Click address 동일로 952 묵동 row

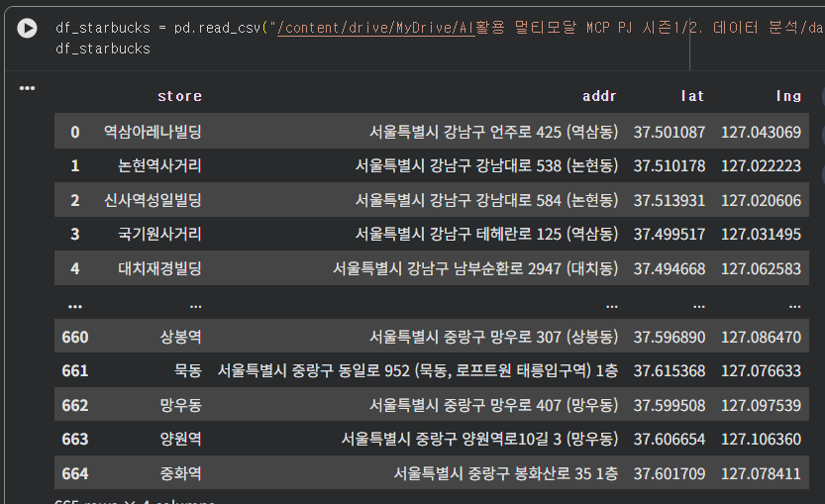click(x=418, y=371)
